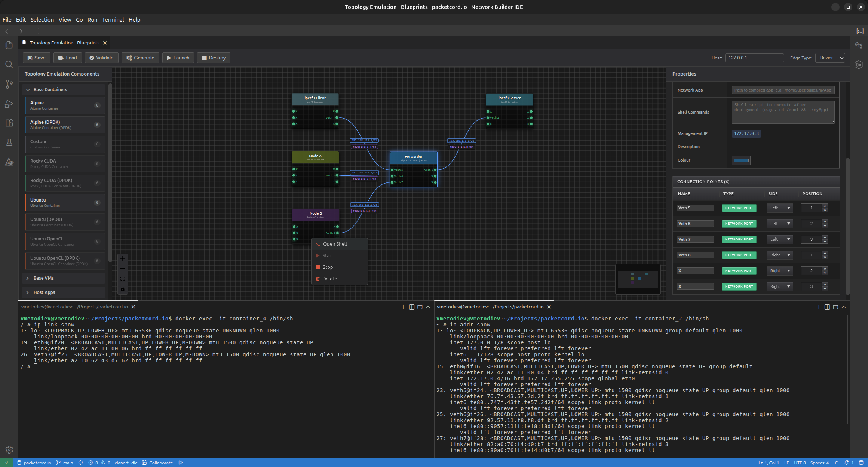Open Side dropdown for Veth 7

pyautogui.click(x=780, y=239)
